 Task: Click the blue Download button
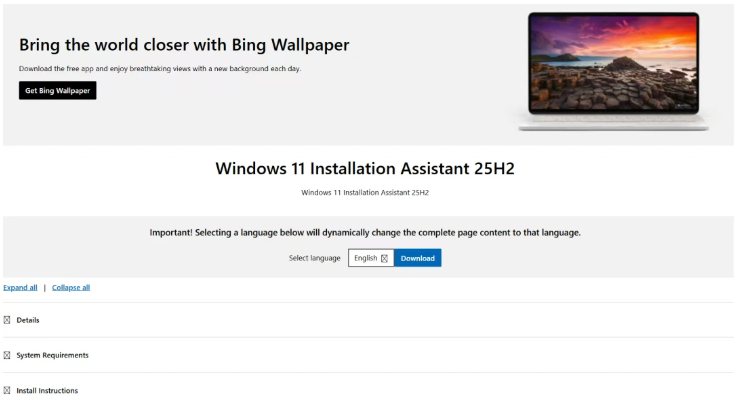(417, 258)
